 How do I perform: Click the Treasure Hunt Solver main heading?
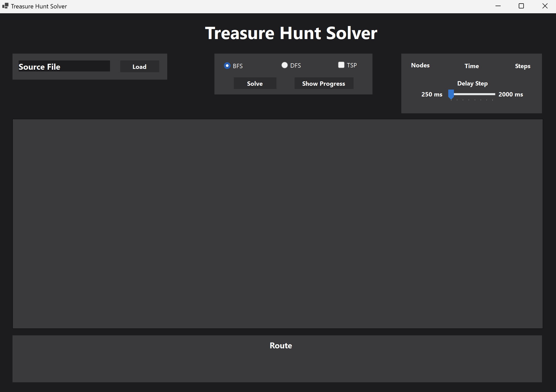[x=291, y=33]
